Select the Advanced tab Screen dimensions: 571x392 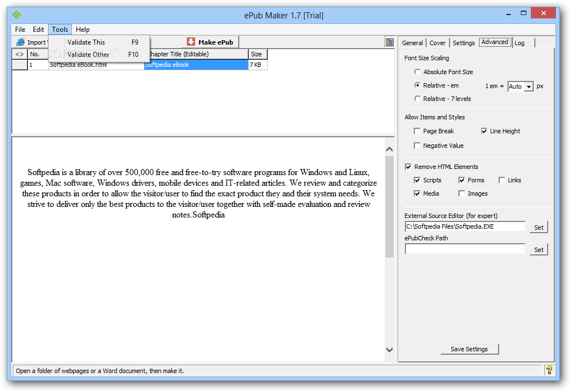[x=495, y=42]
